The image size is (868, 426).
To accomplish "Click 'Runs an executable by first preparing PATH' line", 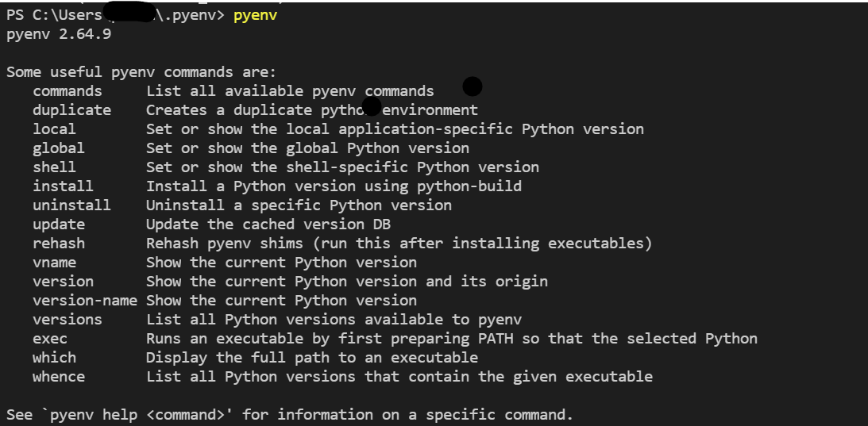I will (452, 339).
